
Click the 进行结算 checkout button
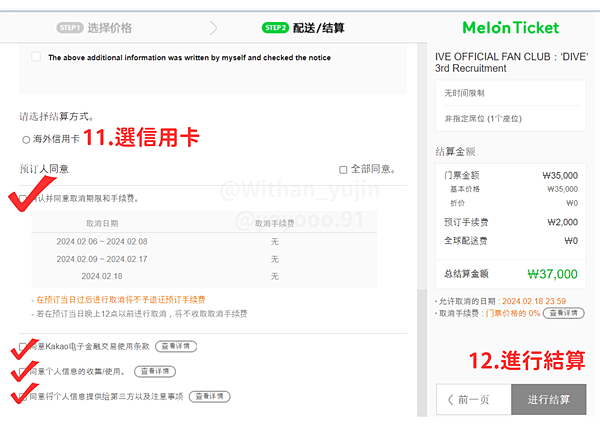coord(549,399)
